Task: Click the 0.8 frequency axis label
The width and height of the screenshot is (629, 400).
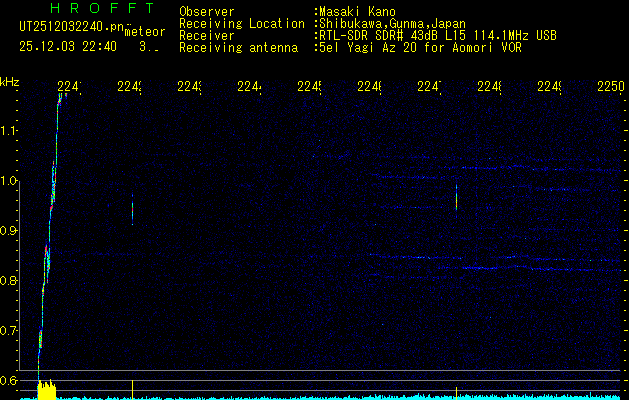Action: pyautogui.click(x=8, y=280)
